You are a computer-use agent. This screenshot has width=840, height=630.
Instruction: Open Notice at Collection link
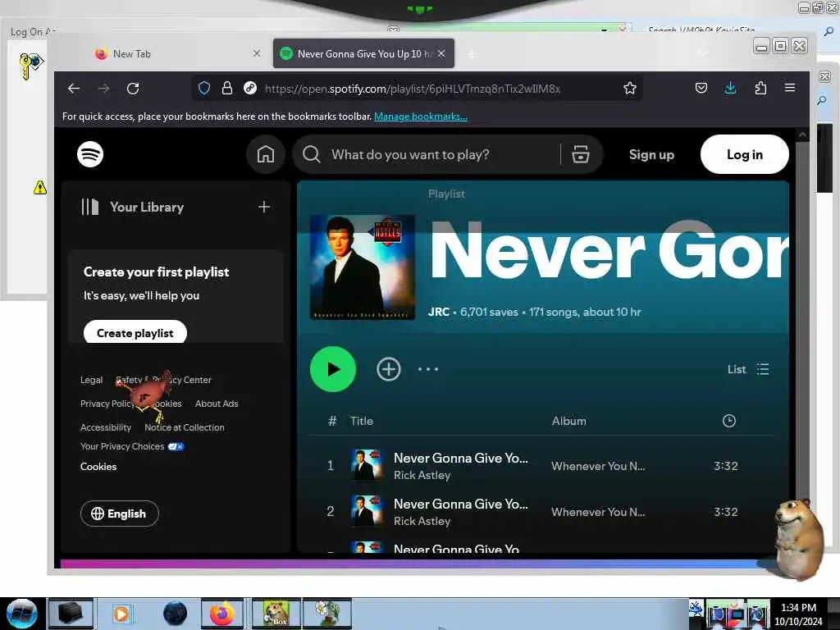(185, 427)
